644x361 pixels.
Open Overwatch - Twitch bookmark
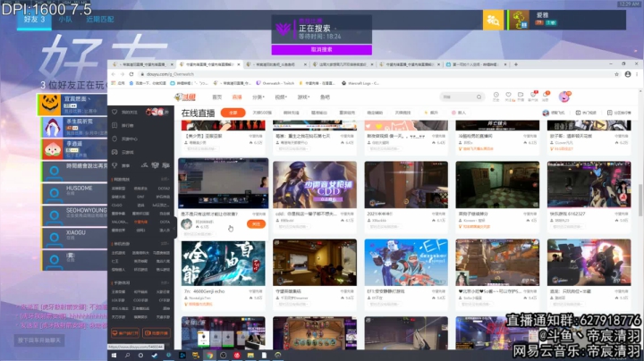275,83
